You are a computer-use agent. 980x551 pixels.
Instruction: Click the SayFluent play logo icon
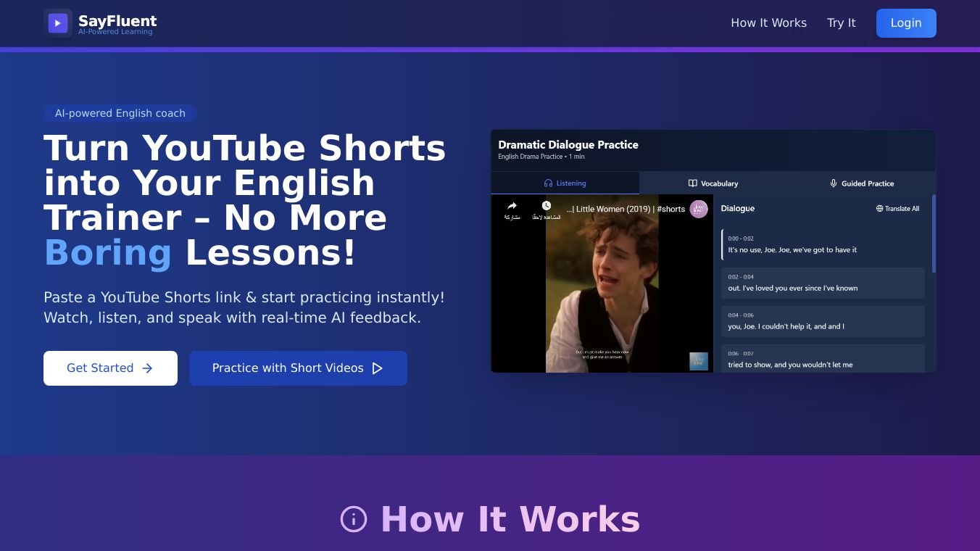[x=58, y=23]
